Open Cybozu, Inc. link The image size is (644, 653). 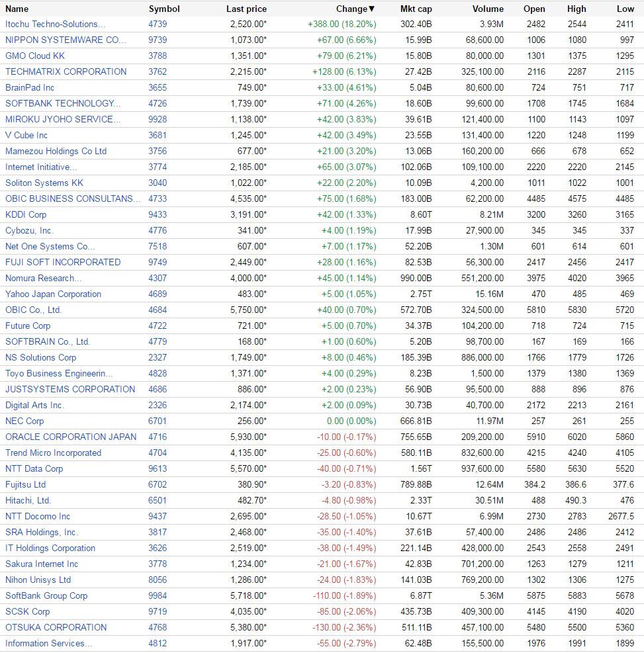29,230
